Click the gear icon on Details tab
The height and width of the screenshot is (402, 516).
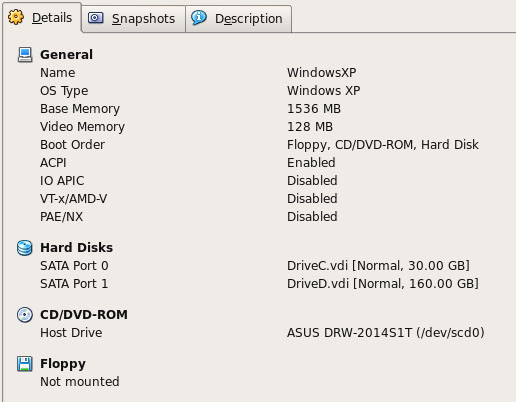click(16, 17)
